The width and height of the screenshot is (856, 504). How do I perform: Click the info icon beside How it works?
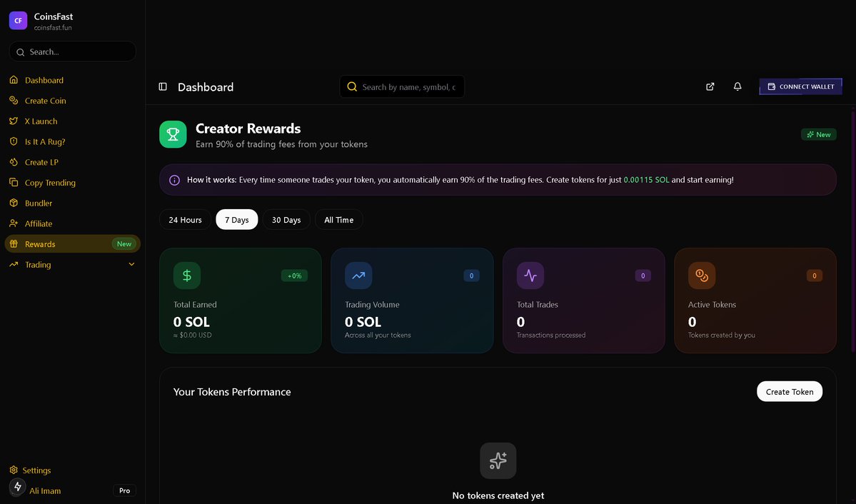174,180
